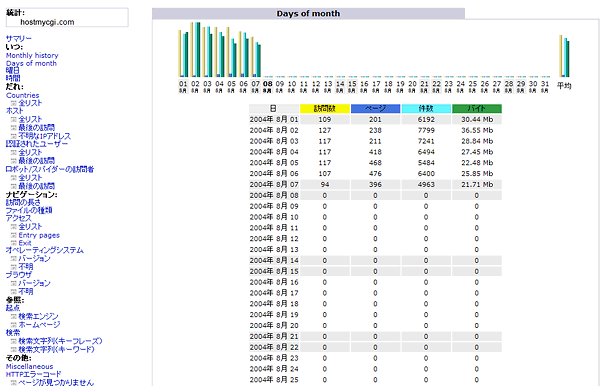This screenshot has height=386, width=600.
Task: Open the 検索エンジン link
Action: [38, 317]
